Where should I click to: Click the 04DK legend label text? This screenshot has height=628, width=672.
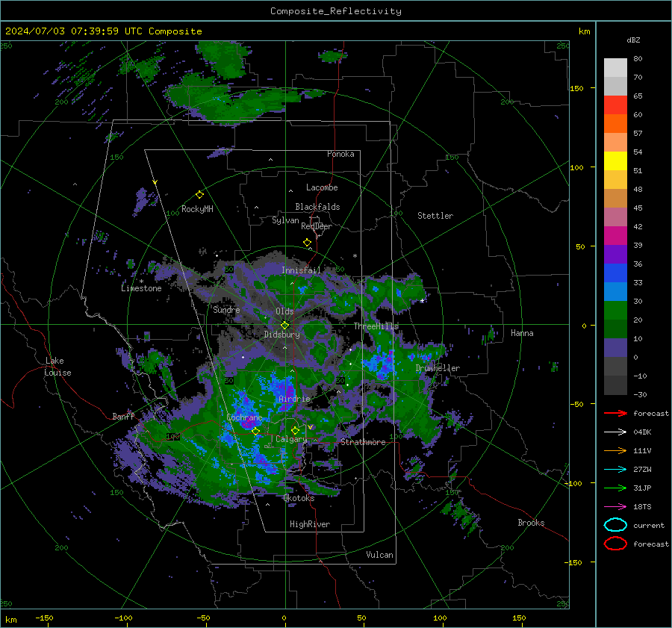pyautogui.click(x=642, y=432)
